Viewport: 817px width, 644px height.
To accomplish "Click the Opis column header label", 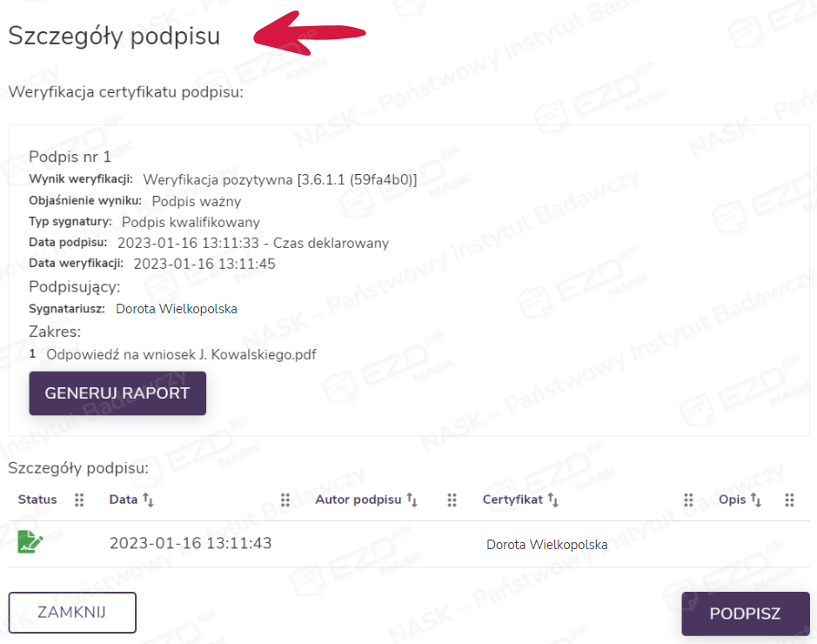I will pyautogui.click(x=732, y=500).
